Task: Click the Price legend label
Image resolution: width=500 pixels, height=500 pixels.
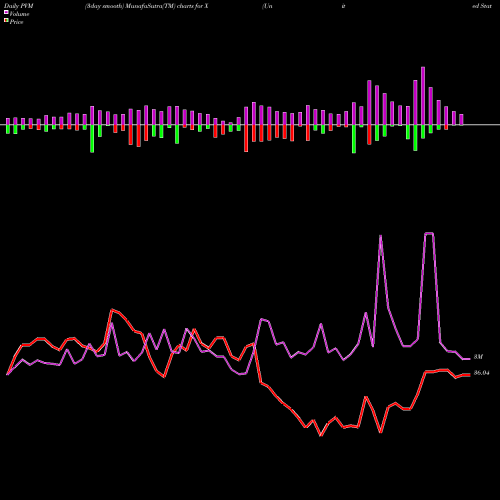Action: [16, 22]
